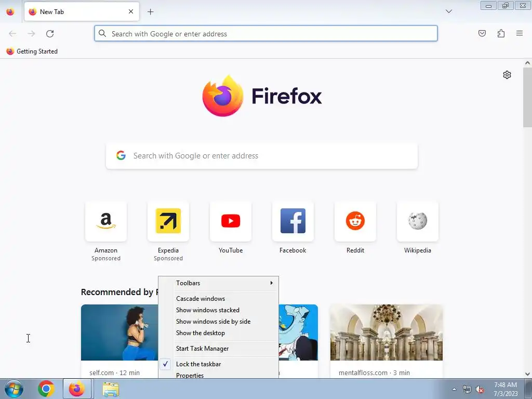Select Show windows side by side

coord(219,322)
